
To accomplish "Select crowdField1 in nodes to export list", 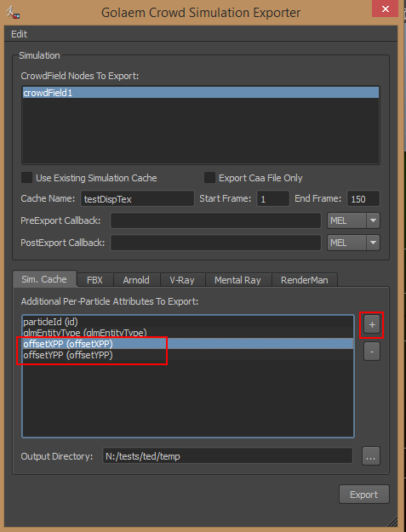I will [x=201, y=93].
